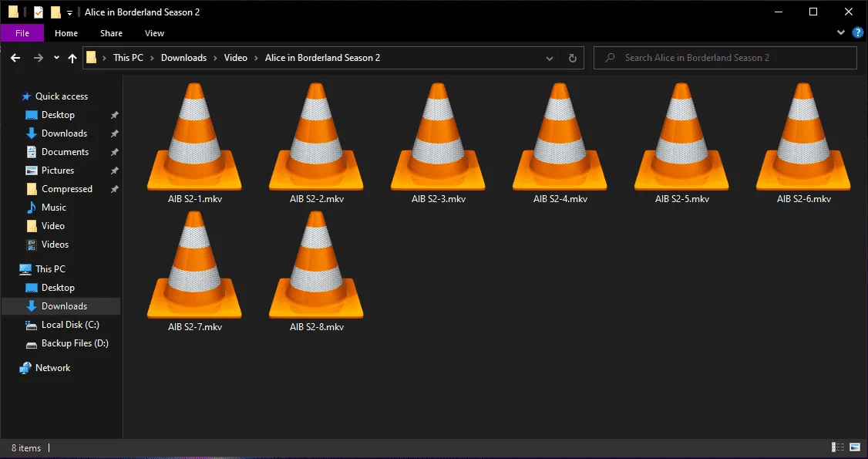Switch to the View ribbon tab
Image resolution: width=868 pixels, height=459 pixels.
click(x=154, y=33)
